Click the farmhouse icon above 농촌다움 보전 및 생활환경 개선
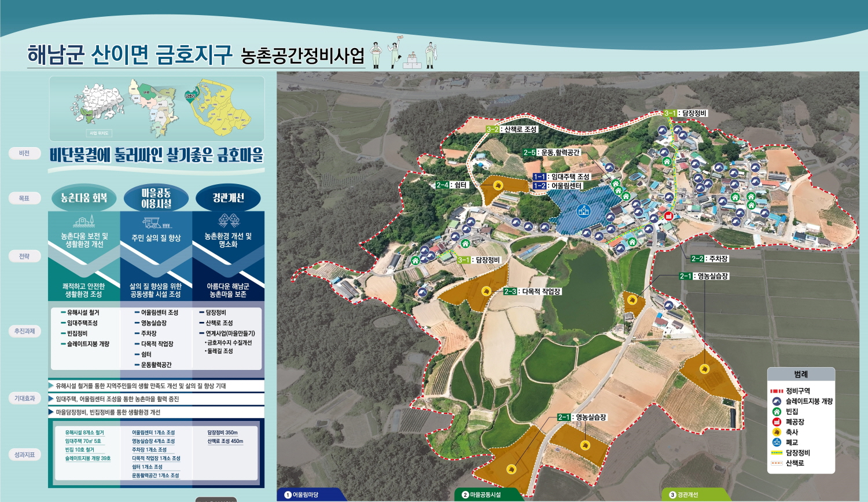The width and height of the screenshot is (868, 502). click(x=84, y=221)
